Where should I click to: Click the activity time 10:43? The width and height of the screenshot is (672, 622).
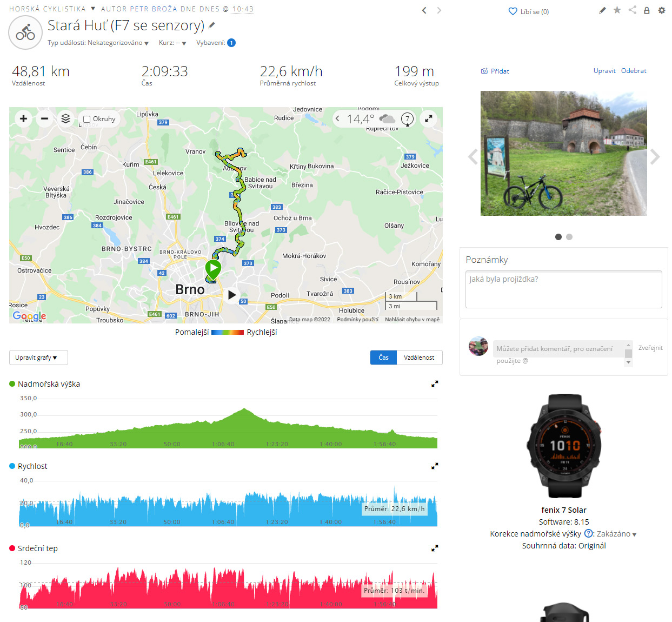[x=243, y=9]
